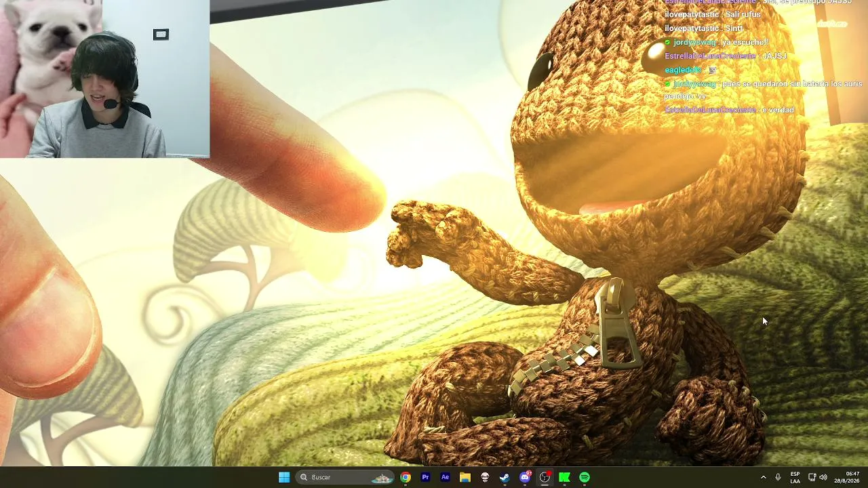Image resolution: width=868 pixels, height=488 pixels.
Task: Click chat message 'e verdad'
Action: (x=778, y=110)
